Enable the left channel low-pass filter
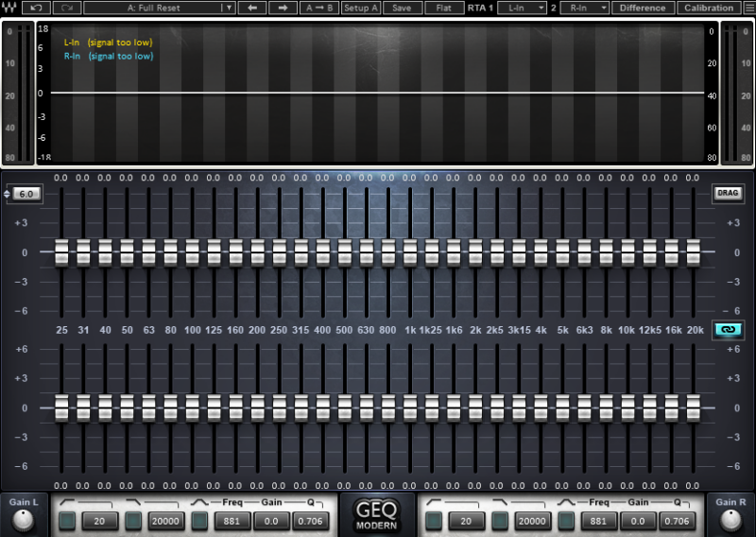 point(133,520)
